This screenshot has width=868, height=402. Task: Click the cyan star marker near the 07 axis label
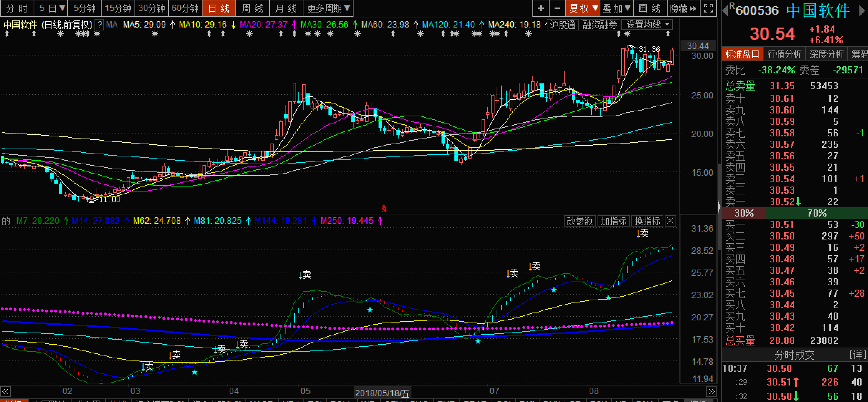pyautogui.click(x=478, y=342)
